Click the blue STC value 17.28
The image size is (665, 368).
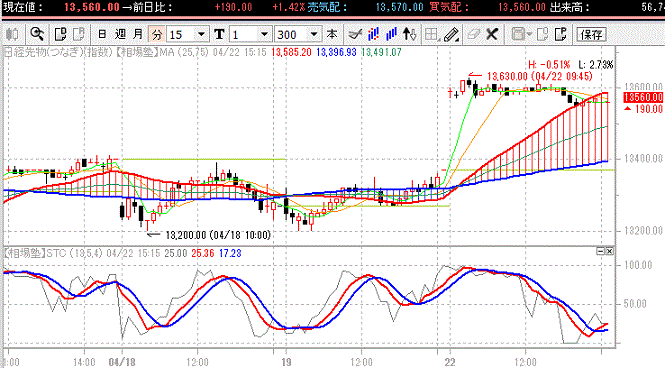point(230,253)
